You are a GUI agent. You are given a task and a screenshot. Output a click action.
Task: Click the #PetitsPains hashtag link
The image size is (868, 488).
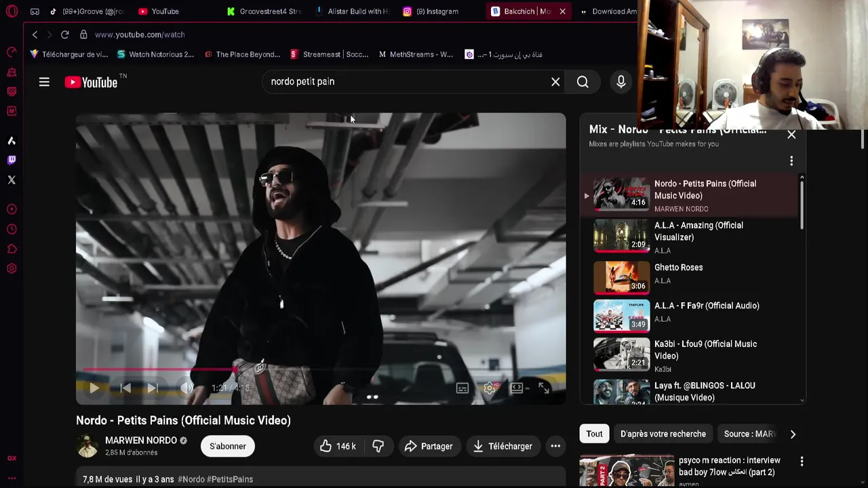pyautogui.click(x=230, y=479)
